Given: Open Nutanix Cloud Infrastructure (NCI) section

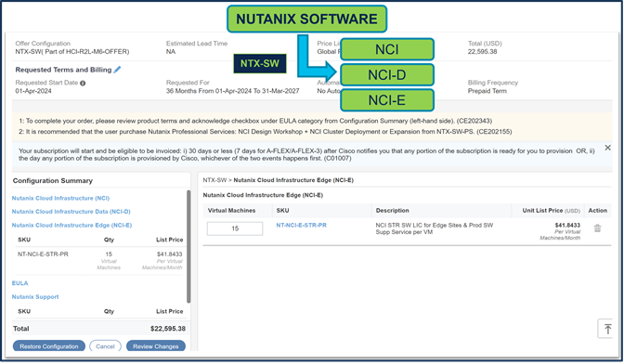Looking at the screenshot, I should [x=60, y=198].
